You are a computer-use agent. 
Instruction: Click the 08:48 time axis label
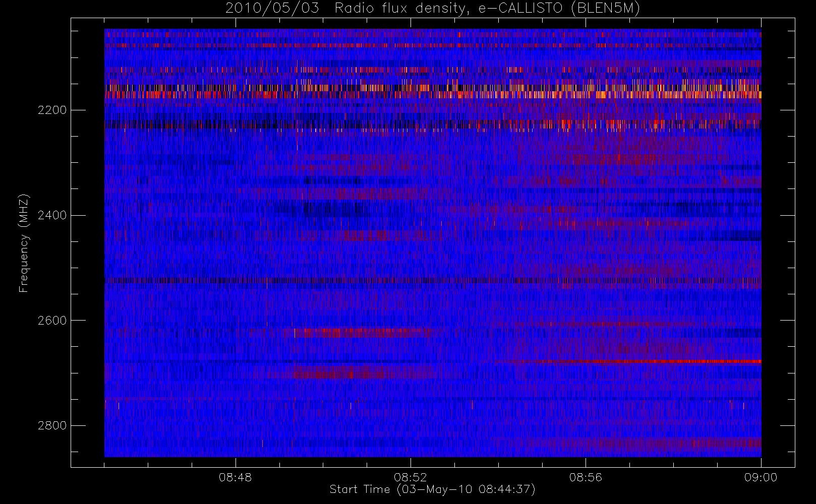(x=235, y=477)
